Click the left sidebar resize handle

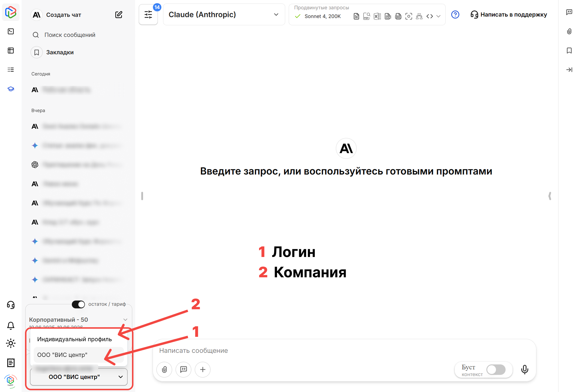tap(142, 196)
